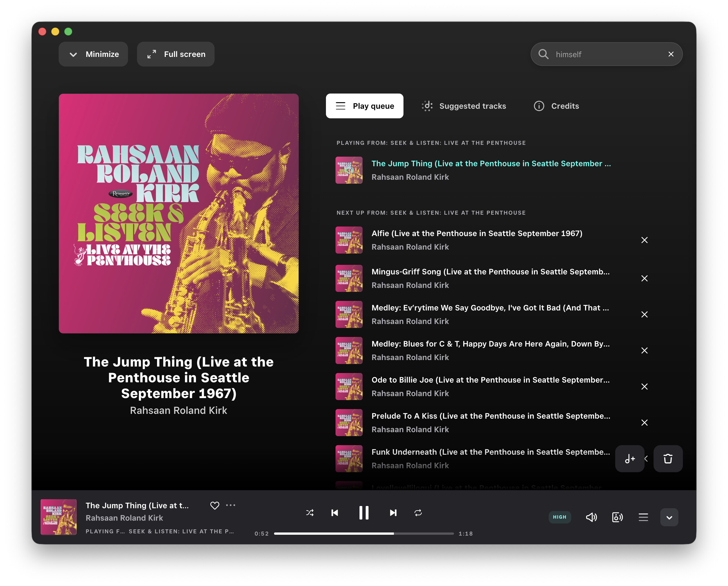Viewport: 728px width, 586px height.
Task: Skip to the next track
Action: pos(393,512)
